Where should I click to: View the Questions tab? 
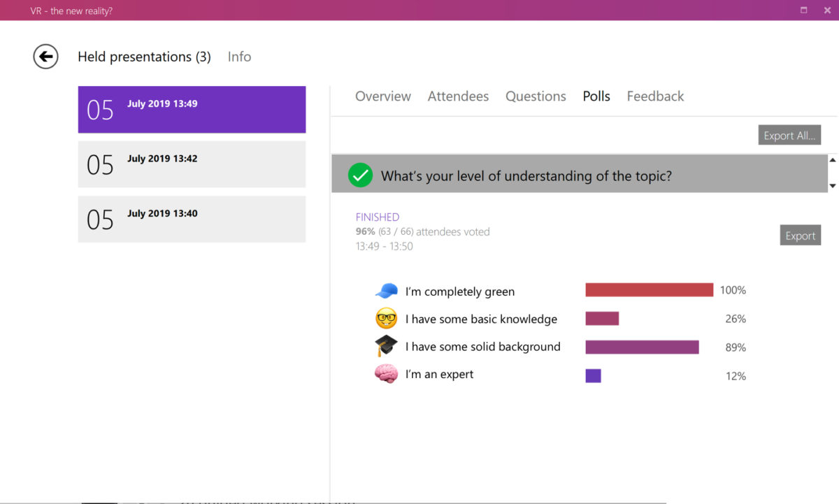(536, 96)
